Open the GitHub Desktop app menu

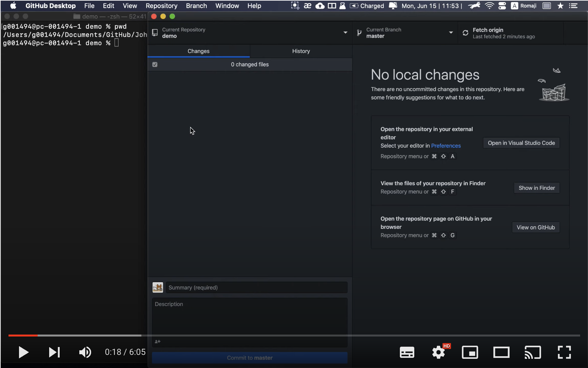(x=50, y=6)
